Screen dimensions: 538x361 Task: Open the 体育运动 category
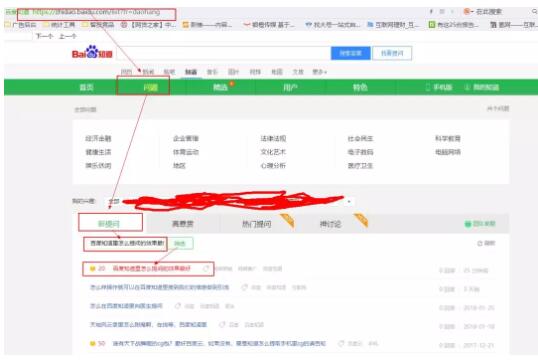coord(186,152)
